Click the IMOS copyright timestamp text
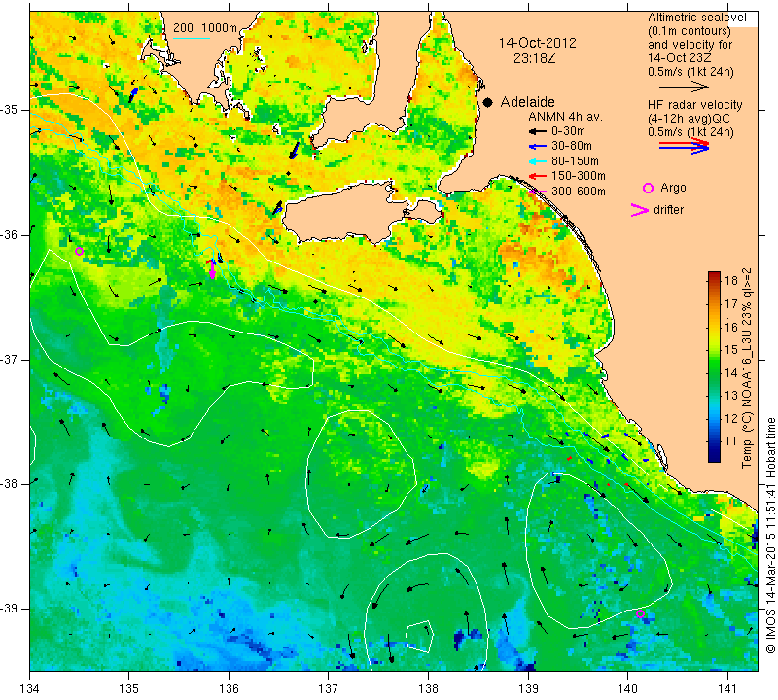Image resolution: width=778 pixels, height=700 pixels. pos(770,535)
